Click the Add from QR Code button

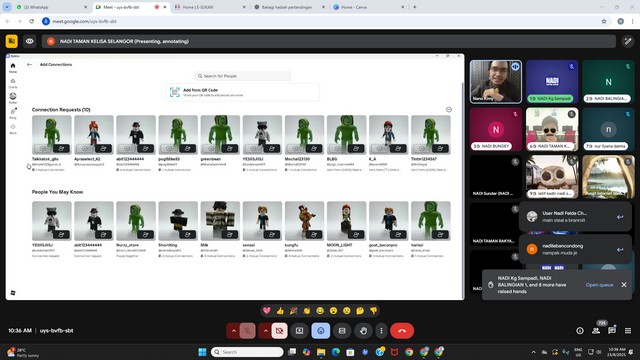242,92
